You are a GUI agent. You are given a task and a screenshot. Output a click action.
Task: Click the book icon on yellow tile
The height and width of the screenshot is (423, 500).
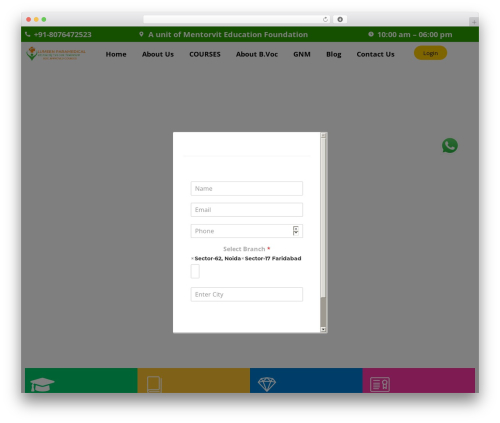coord(154,384)
